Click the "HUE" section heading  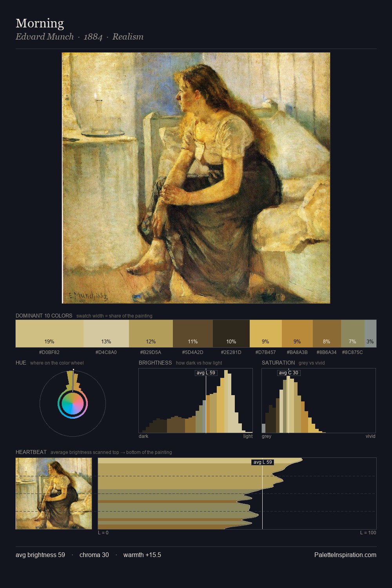21,363
